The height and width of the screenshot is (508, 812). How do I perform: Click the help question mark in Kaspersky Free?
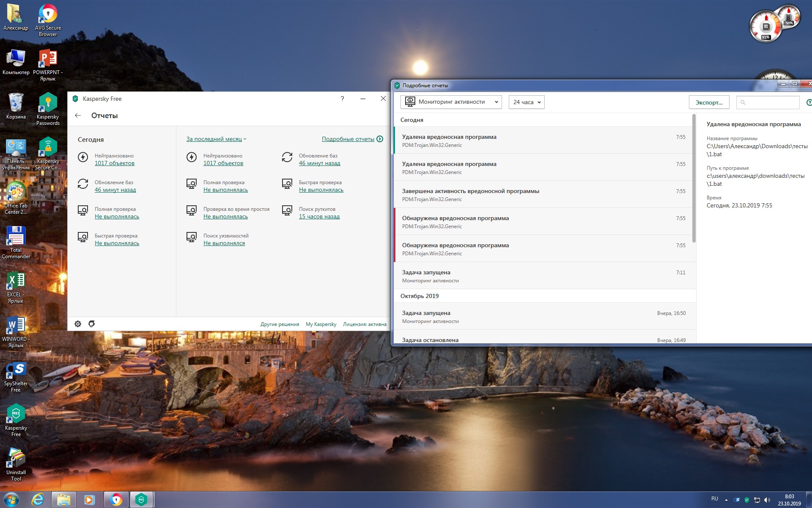click(x=342, y=99)
